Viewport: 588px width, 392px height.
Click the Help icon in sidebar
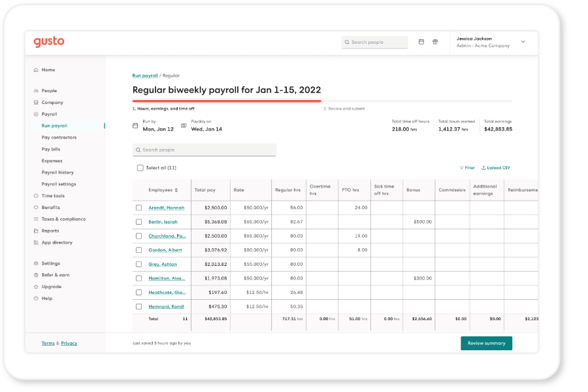[x=36, y=299]
